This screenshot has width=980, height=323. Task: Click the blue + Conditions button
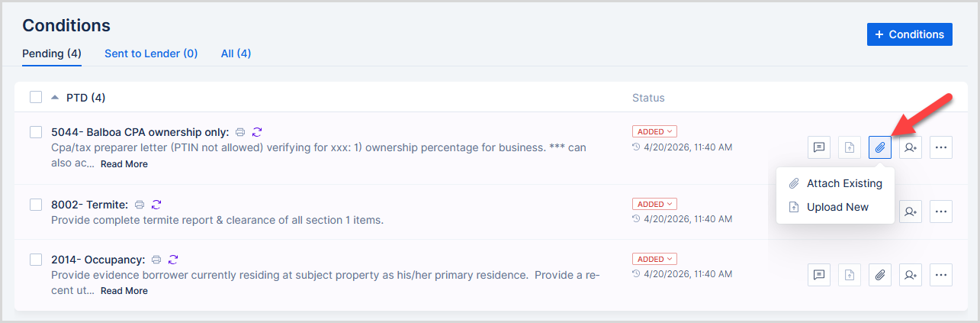[909, 34]
